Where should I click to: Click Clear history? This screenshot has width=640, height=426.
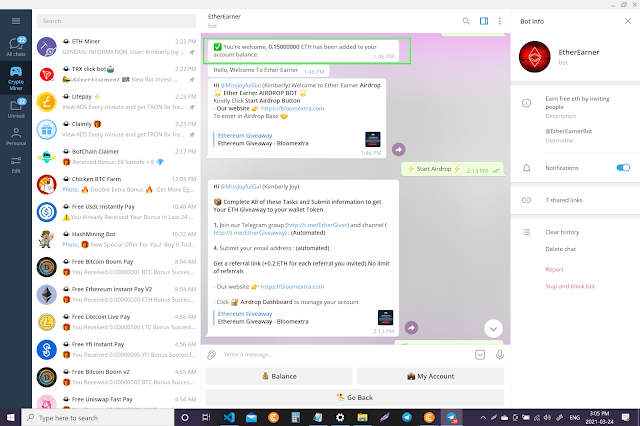pyautogui.click(x=562, y=232)
